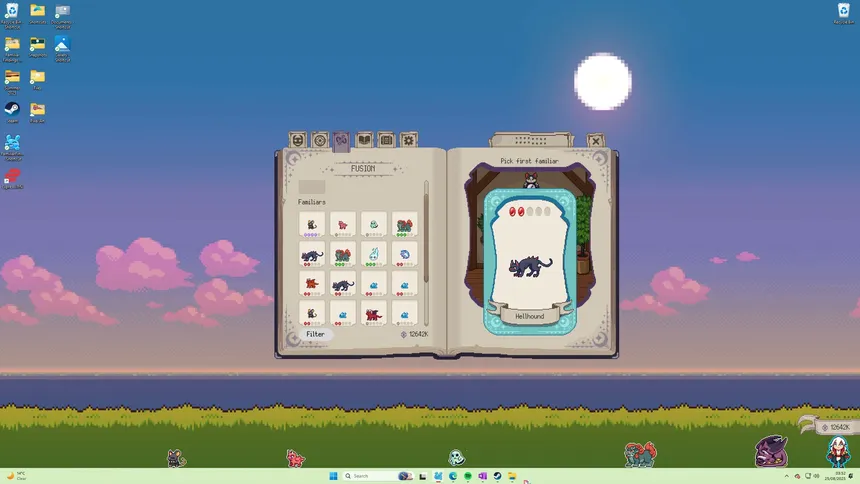Open the Windows Start menu

pyautogui.click(x=333, y=476)
